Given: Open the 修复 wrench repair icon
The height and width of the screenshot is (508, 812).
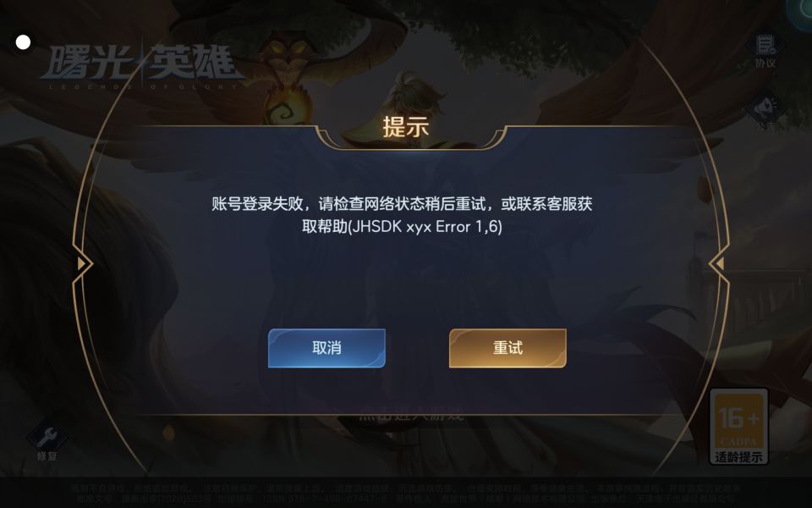Looking at the screenshot, I should pos(47,437).
